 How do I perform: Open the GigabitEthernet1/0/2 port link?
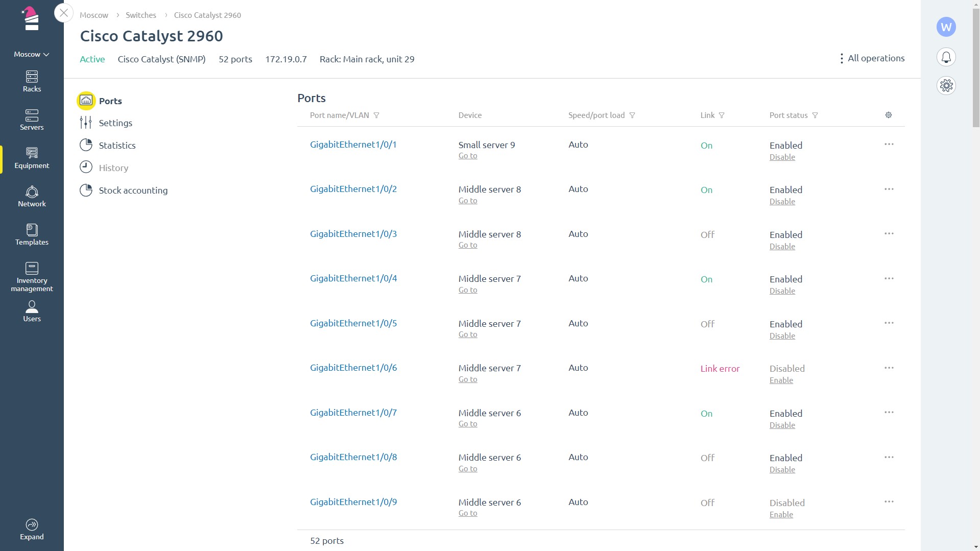click(x=353, y=189)
